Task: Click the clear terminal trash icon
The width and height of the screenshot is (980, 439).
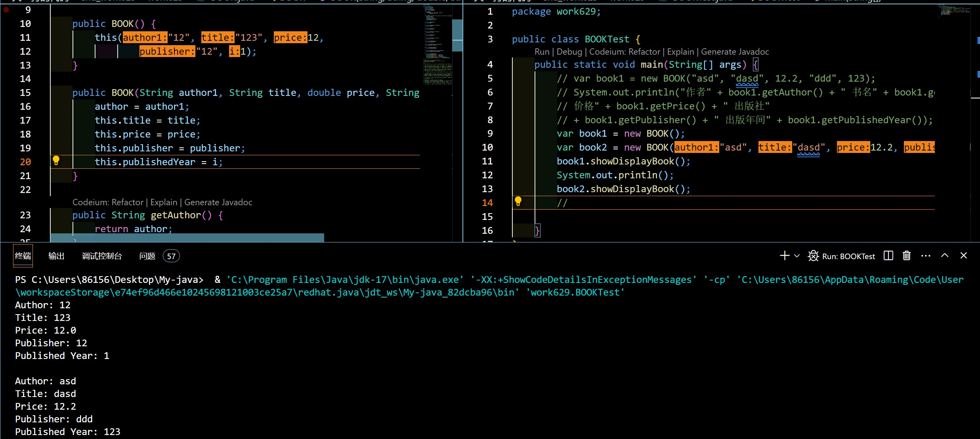Action: (x=907, y=256)
